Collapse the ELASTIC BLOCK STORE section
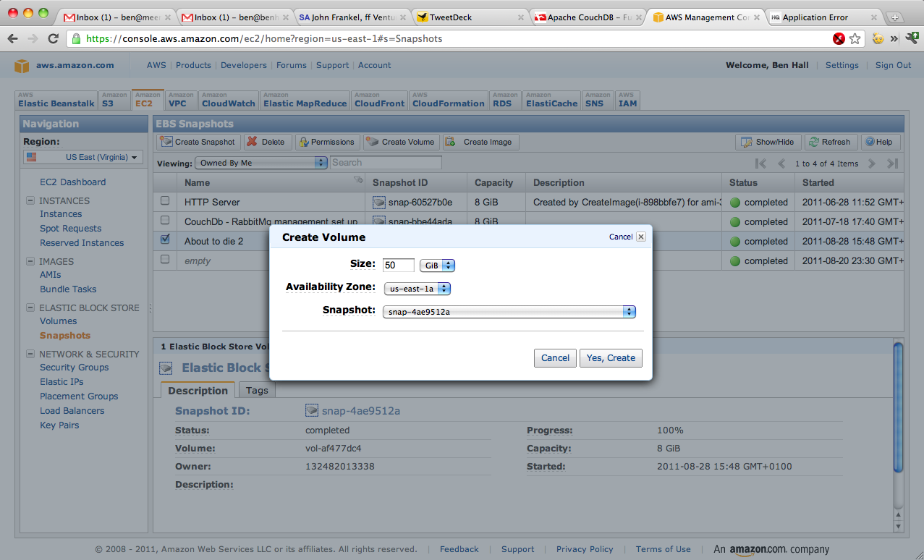 coord(30,308)
